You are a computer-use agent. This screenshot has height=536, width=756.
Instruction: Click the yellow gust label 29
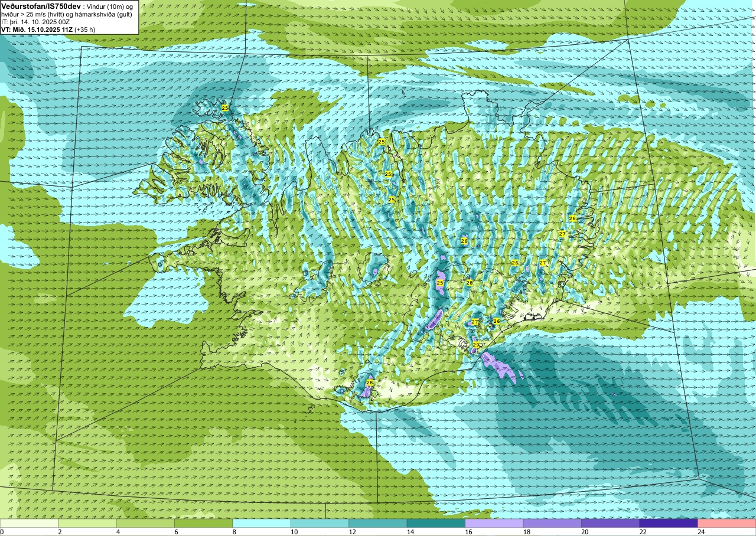(x=476, y=345)
